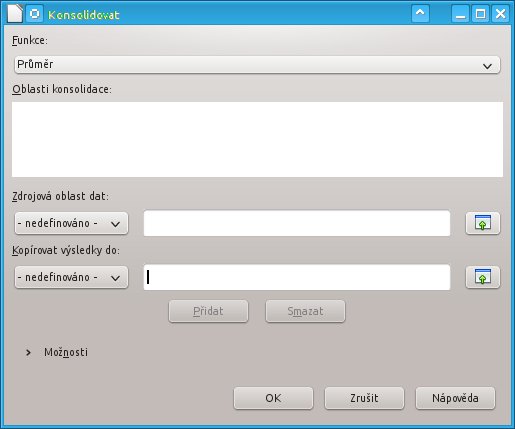
Task: Open the source data nedefinováno dropdown
Action: pos(71,223)
